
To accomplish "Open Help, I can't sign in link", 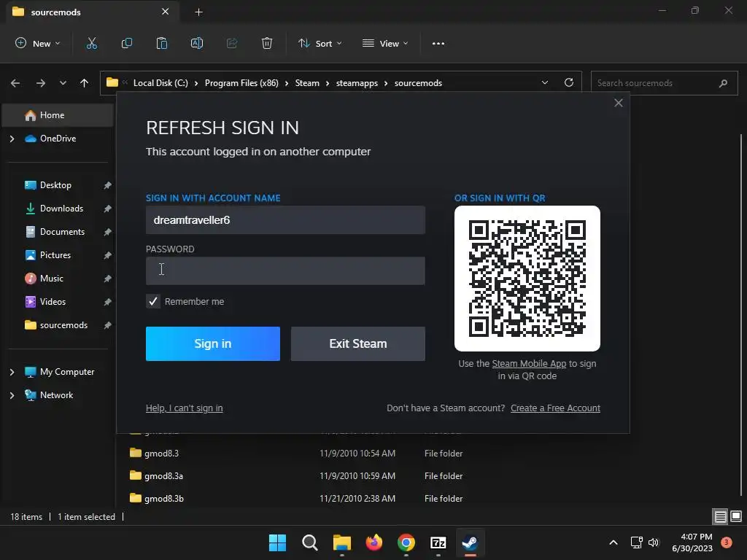I will pyautogui.click(x=185, y=408).
